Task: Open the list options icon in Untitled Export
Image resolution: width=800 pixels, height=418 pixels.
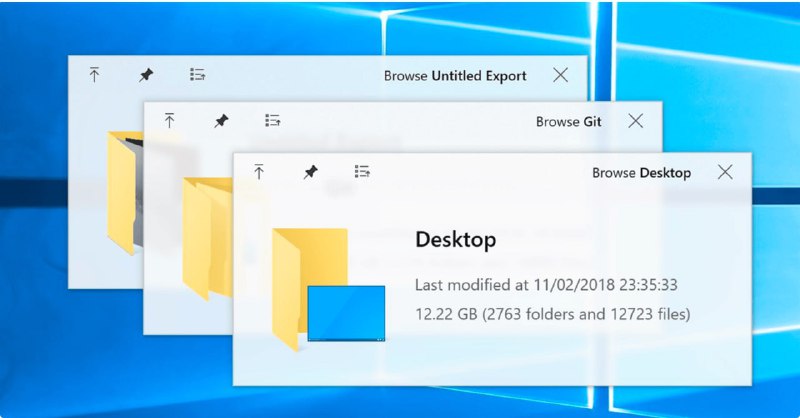Action: 198,75
